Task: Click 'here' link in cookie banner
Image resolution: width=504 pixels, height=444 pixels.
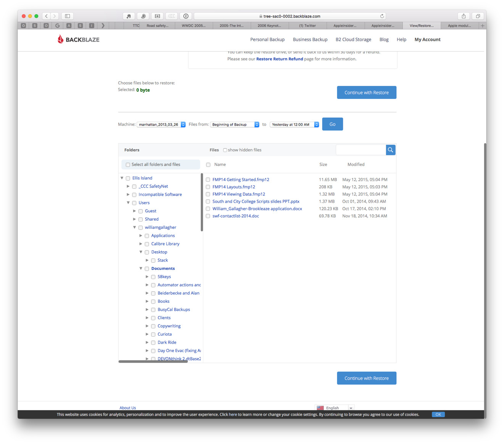Action: [233, 415]
